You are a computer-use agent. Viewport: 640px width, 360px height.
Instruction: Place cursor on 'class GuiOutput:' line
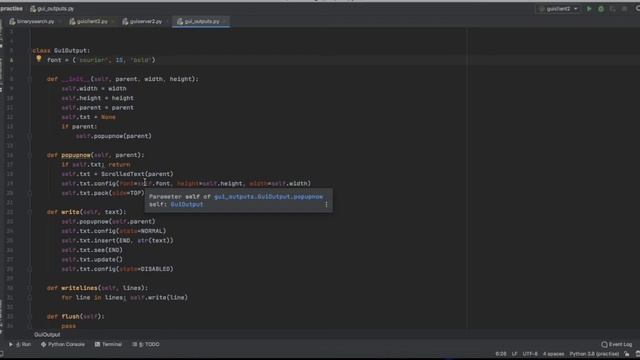61,51
